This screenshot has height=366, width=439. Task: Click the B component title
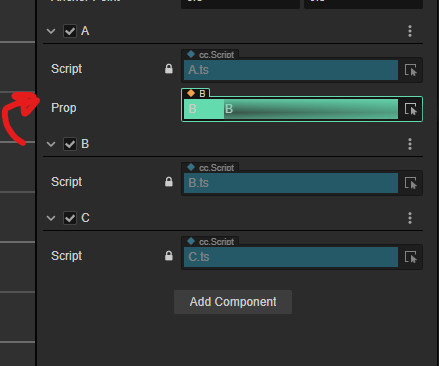pos(85,144)
